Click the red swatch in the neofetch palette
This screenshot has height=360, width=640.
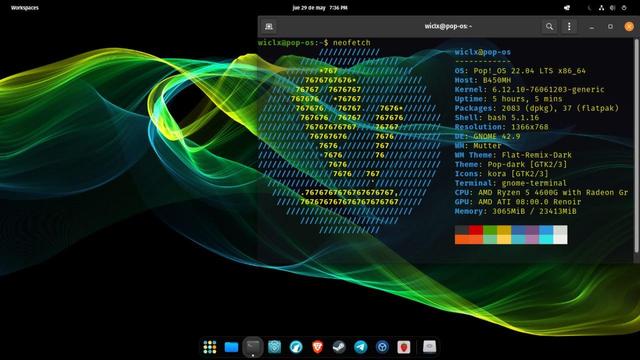click(x=476, y=230)
